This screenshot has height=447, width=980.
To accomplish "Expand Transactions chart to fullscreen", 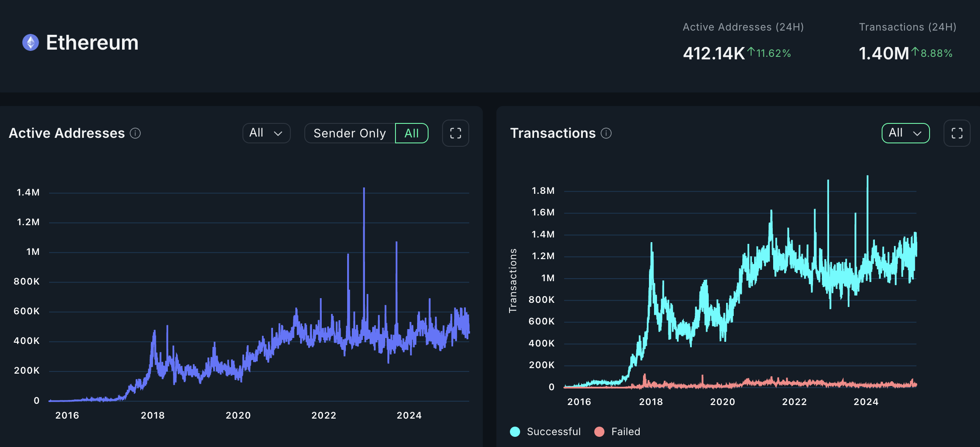I will [x=957, y=133].
